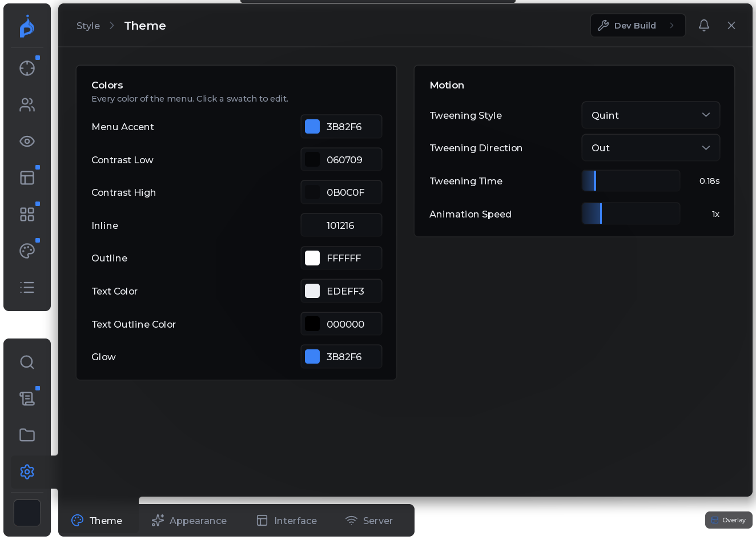Edit the Glow color swatch
Screen dimensions: 756x540
point(312,357)
